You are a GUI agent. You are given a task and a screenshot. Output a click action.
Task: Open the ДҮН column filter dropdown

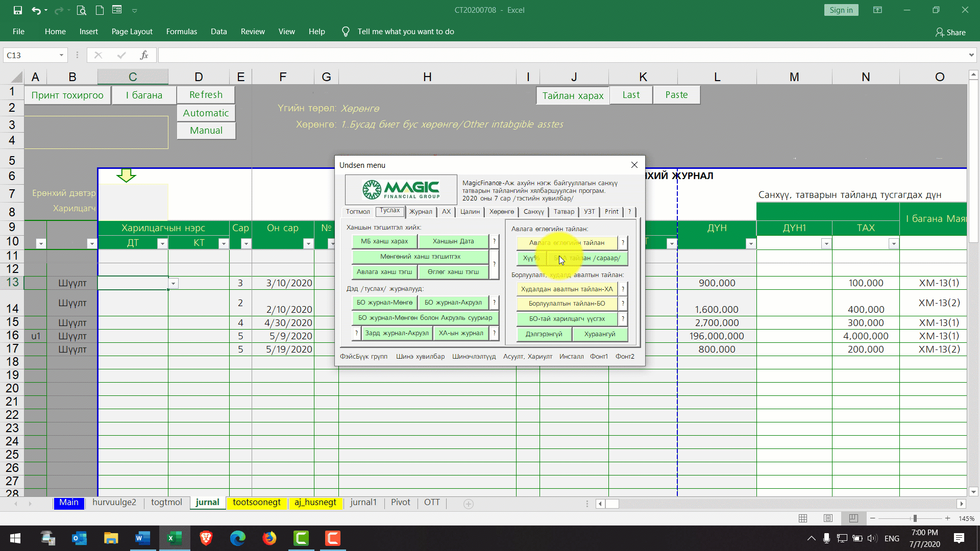750,244
